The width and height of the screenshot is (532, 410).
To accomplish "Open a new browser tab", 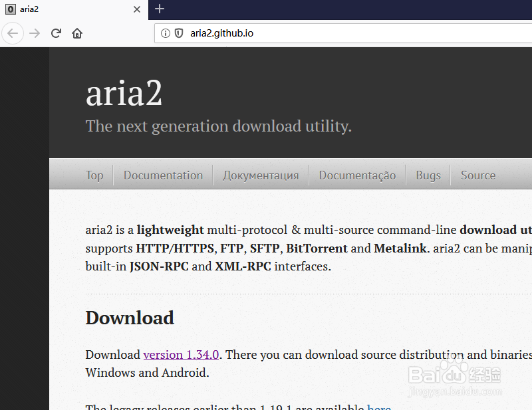I will pos(159,9).
